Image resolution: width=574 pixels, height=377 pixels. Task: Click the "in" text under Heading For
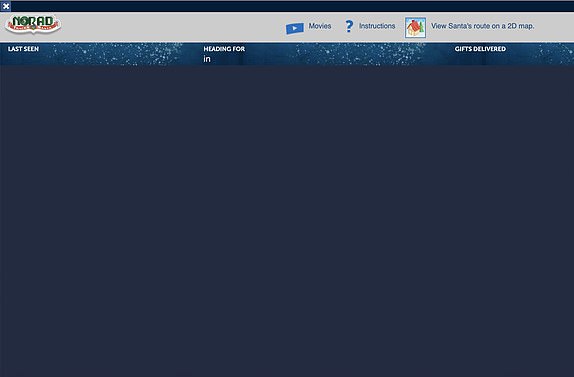tap(207, 59)
